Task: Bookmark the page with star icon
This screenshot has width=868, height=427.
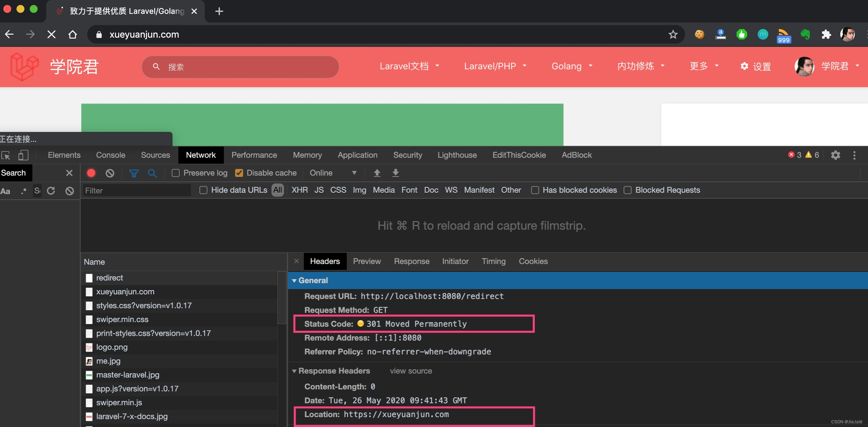Action: [x=673, y=34]
